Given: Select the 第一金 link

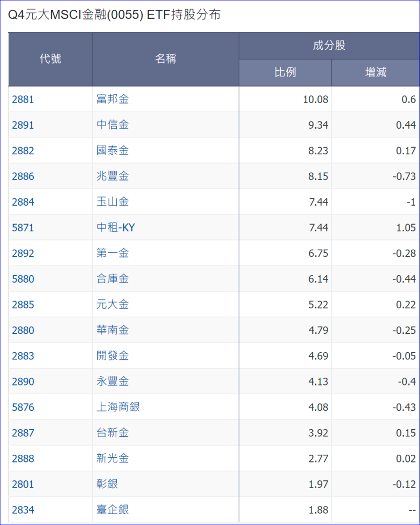Looking at the screenshot, I should (x=113, y=253).
